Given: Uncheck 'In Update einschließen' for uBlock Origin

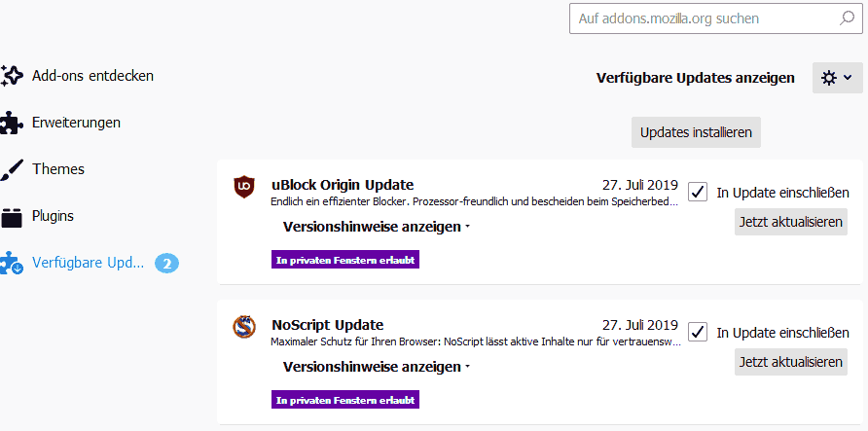Looking at the screenshot, I should pyautogui.click(x=698, y=192).
